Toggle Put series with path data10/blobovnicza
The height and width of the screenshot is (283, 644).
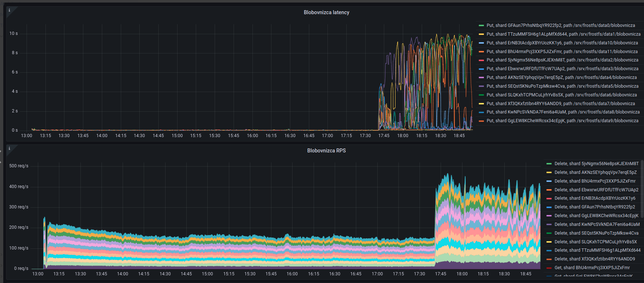point(562,43)
